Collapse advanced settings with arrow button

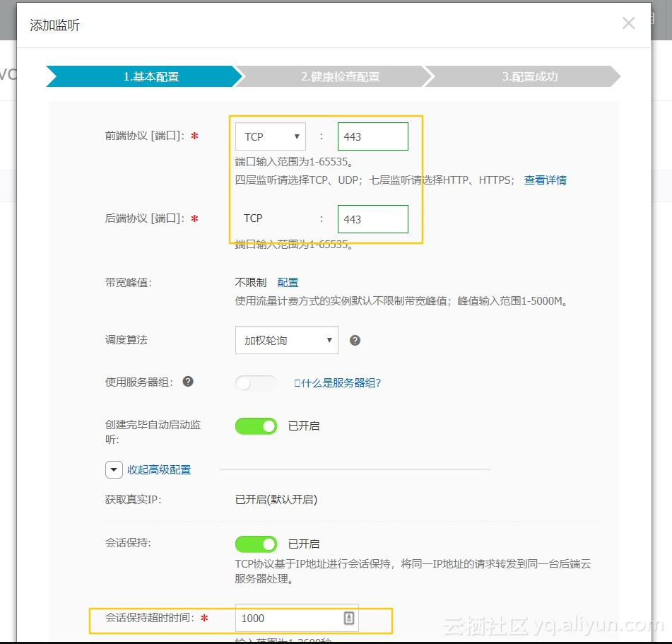[114, 469]
